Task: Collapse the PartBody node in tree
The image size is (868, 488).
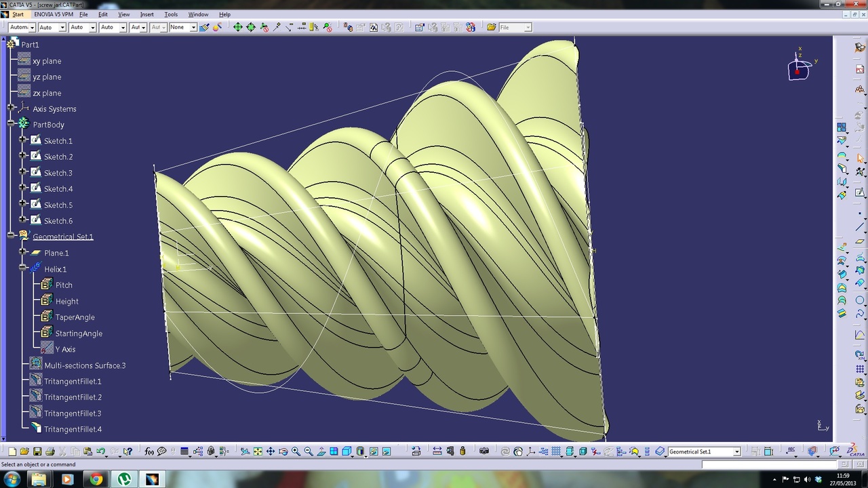Action: point(11,123)
